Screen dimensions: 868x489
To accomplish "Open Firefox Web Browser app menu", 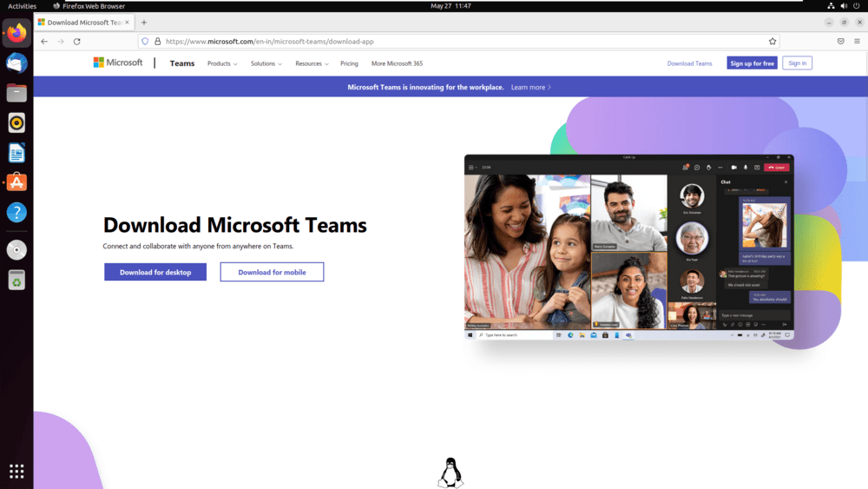I will 89,6.
